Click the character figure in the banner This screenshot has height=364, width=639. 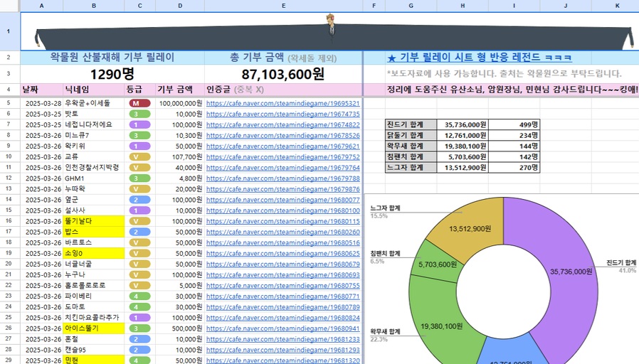click(x=330, y=26)
